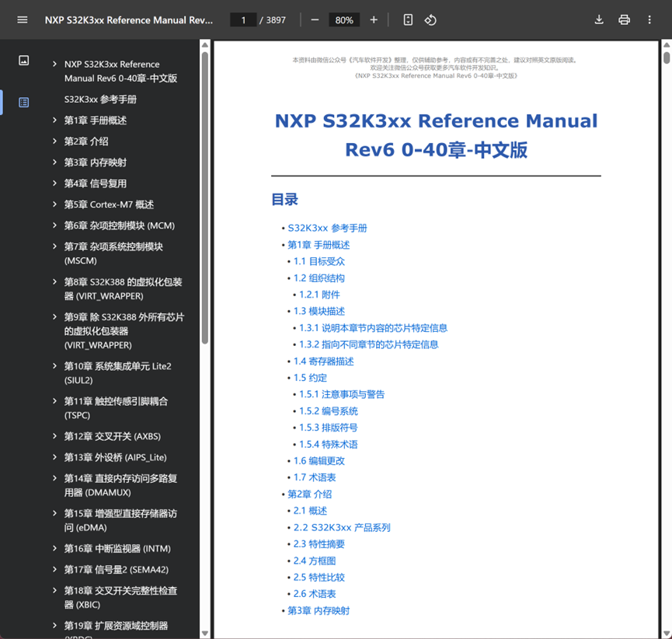
Task: Click the zoom out minus button
Action: tap(315, 19)
